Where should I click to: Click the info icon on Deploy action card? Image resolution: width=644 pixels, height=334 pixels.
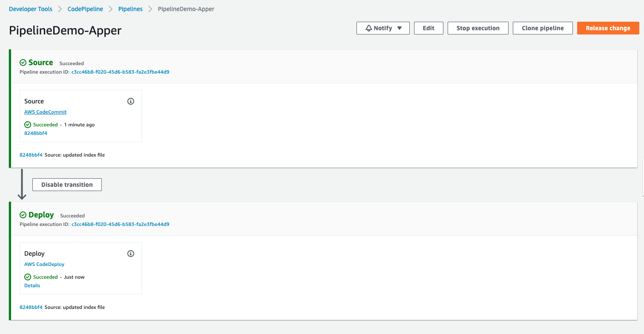click(x=131, y=254)
